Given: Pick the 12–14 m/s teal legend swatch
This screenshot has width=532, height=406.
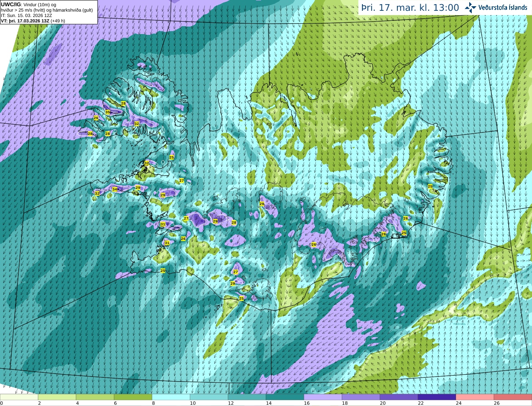Looking at the screenshot, I should coord(247,397).
